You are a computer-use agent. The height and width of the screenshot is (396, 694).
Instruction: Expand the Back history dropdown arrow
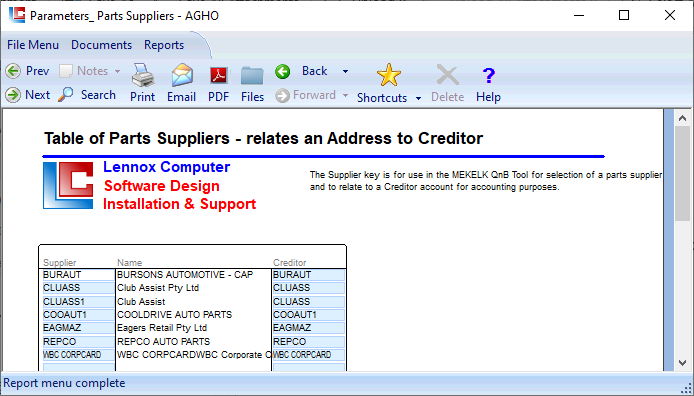(345, 71)
